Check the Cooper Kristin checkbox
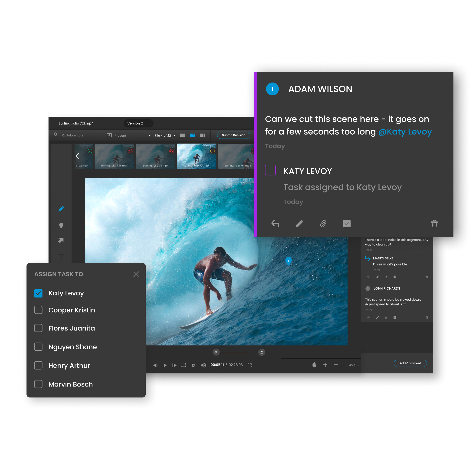This screenshot has width=476, height=476. [x=38, y=310]
